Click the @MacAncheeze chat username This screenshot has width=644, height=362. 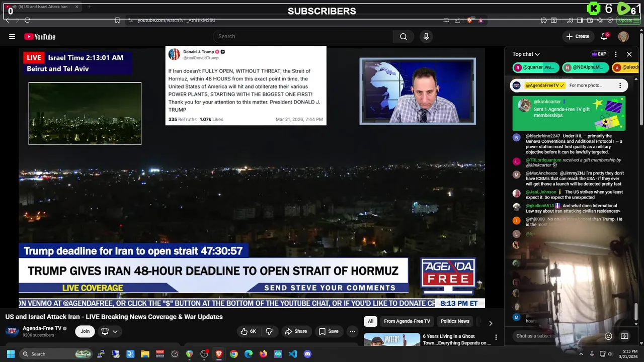tap(541, 173)
